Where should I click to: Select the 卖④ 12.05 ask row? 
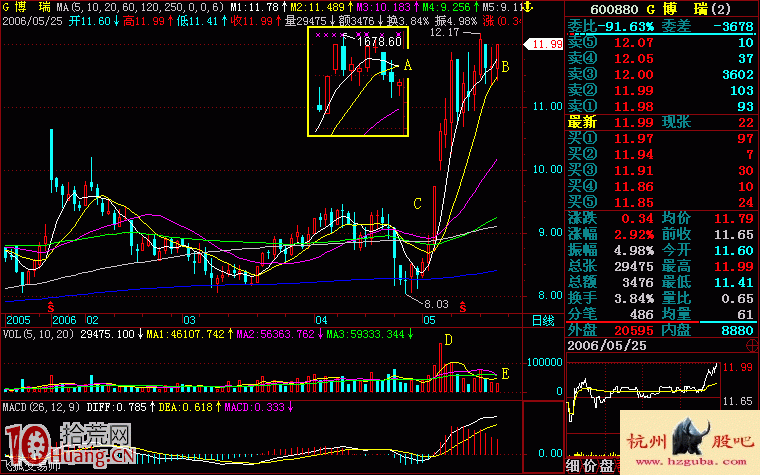click(661, 59)
